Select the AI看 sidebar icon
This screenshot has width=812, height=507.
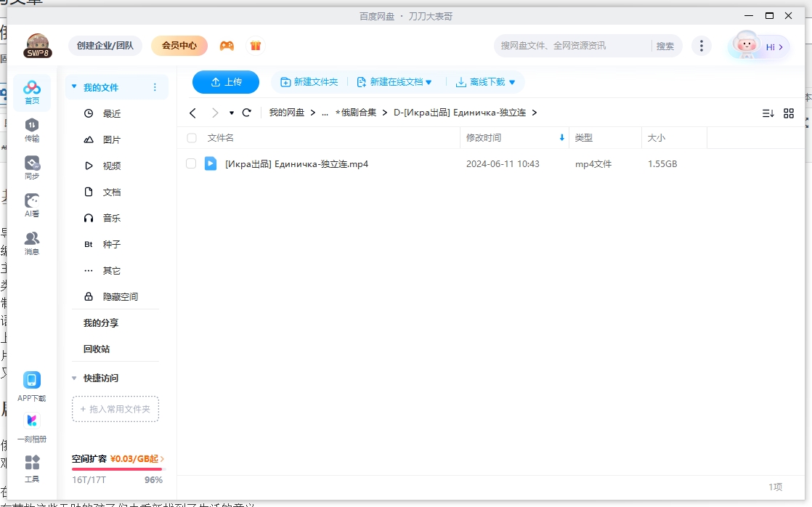[x=31, y=206]
